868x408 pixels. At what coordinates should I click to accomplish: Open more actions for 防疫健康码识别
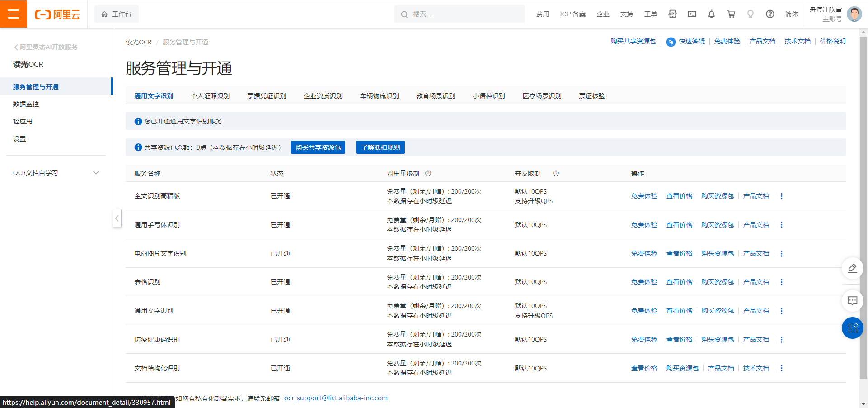pyautogui.click(x=781, y=339)
